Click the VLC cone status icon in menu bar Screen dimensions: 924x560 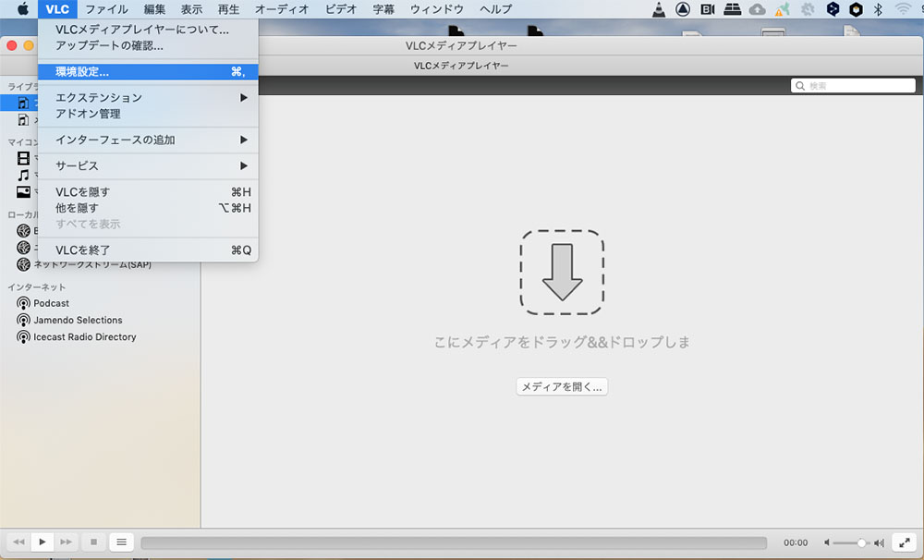pyautogui.click(x=659, y=9)
